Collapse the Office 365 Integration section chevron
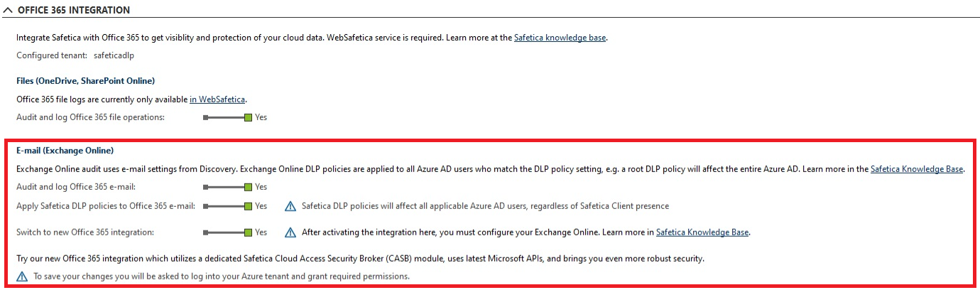Viewport: 980px width, 290px height. (x=8, y=11)
